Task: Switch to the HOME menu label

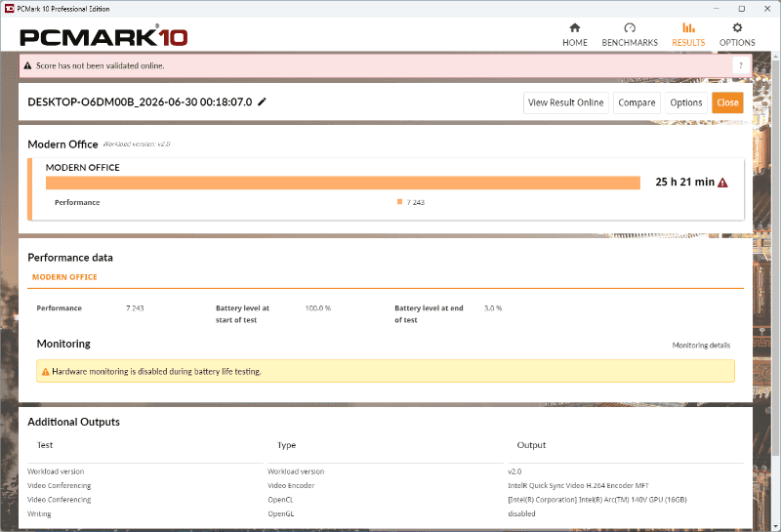Action: pos(575,43)
